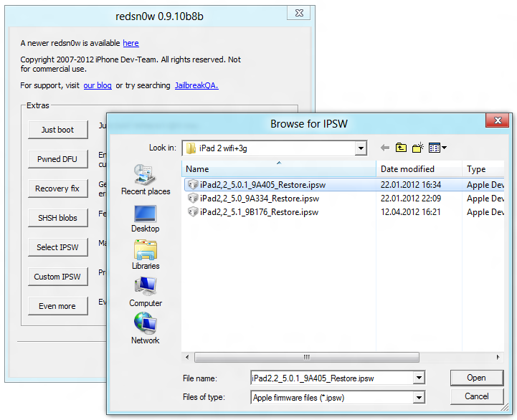Follow the JailbreakQA link
517x420 pixels.
[x=196, y=85]
